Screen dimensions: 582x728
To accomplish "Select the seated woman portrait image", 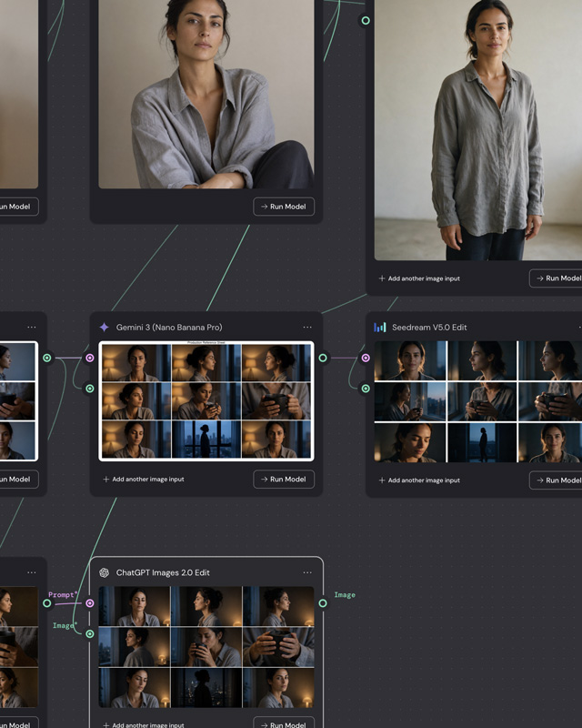I will coord(206,95).
